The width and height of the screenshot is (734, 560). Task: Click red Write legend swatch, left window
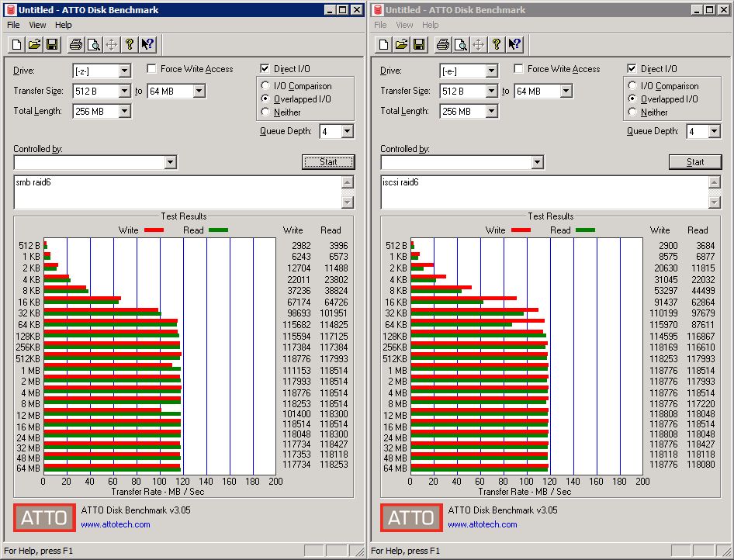(x=154, y=230)
